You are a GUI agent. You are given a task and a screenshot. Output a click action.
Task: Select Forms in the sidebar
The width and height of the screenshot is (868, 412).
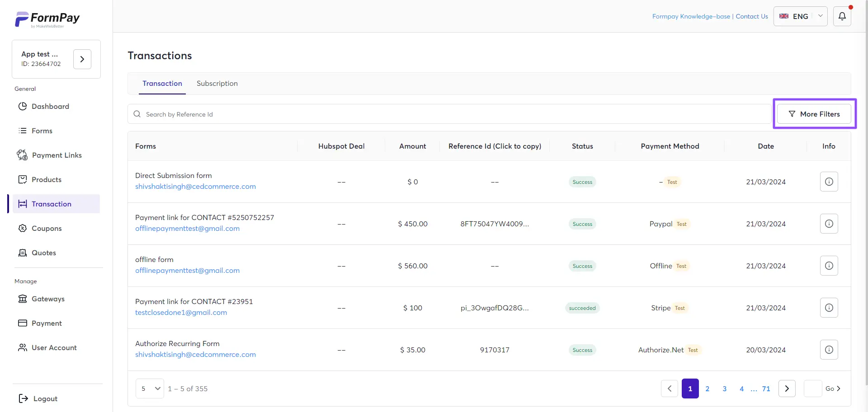coord(42,131)
